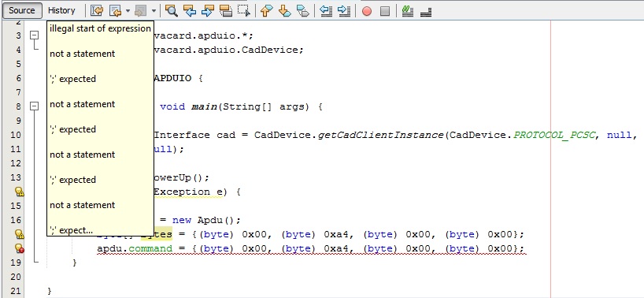Click line number 10 in the gutter
This screenshot has width=644, height=298.
pyautogui.click(x=15, y=135)
